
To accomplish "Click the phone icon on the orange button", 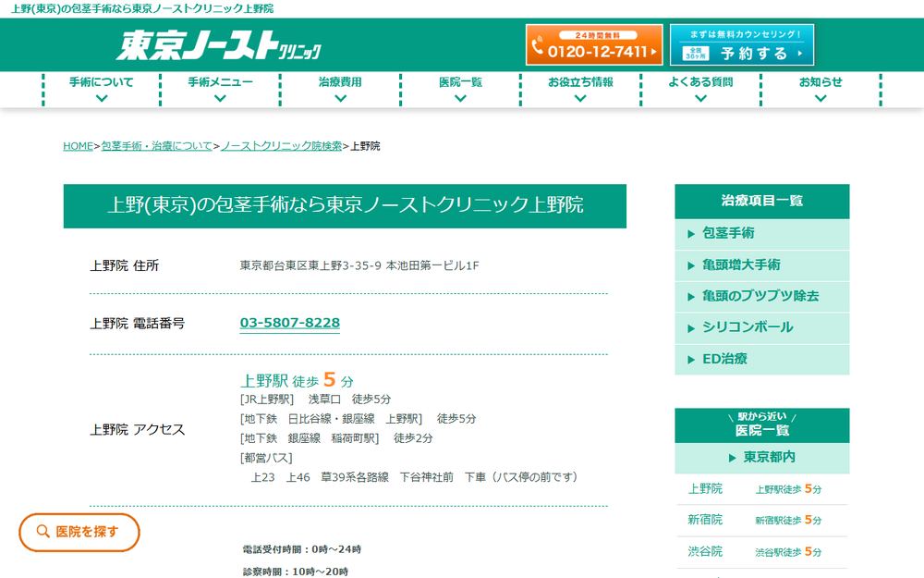I will point(537,46).
